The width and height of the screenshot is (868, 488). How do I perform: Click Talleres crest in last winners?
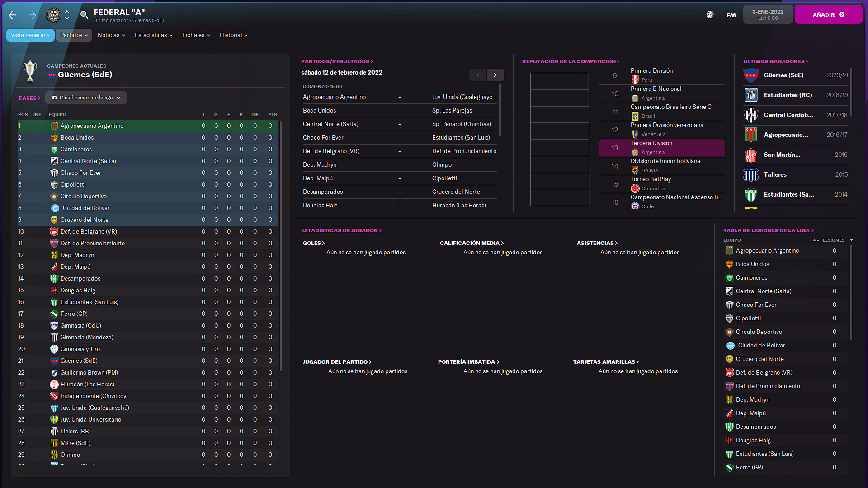point(751,174)
